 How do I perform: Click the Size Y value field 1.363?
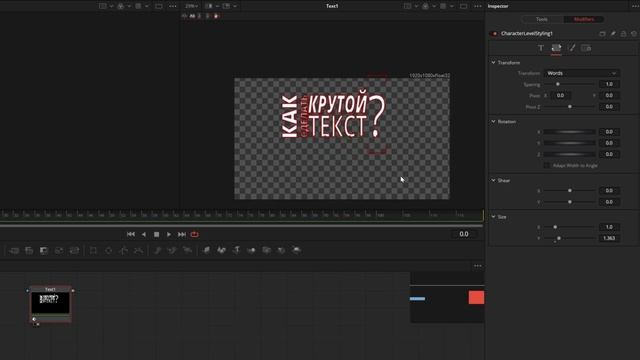point(609,238)
